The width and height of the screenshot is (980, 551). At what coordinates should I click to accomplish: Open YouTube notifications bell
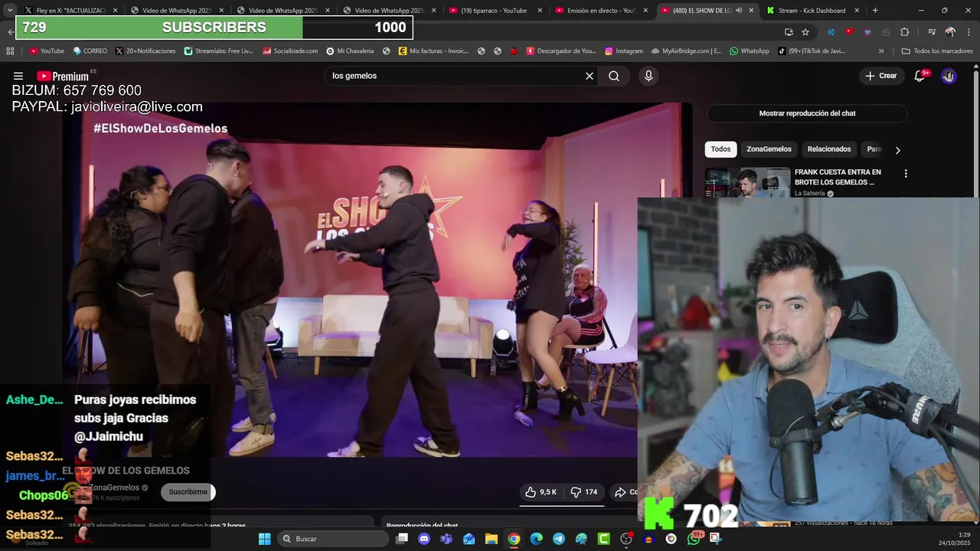[920, 76]
